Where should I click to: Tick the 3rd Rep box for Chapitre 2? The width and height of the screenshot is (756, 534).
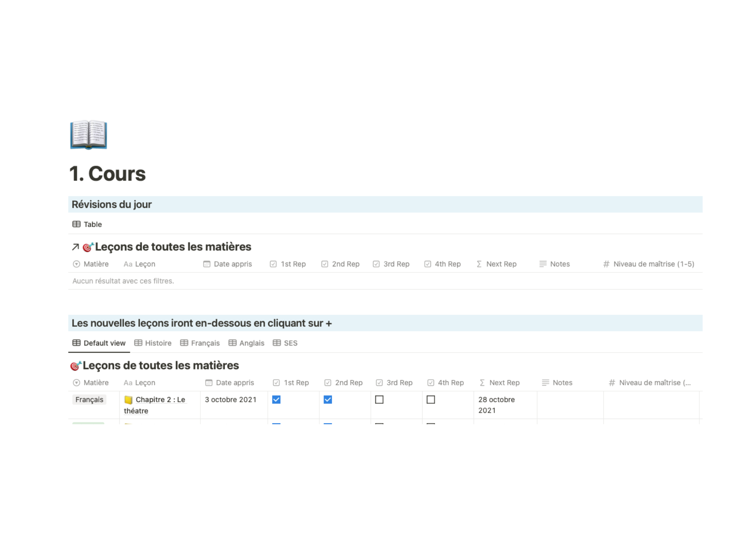pyautogui.click(x=379, y=400)
